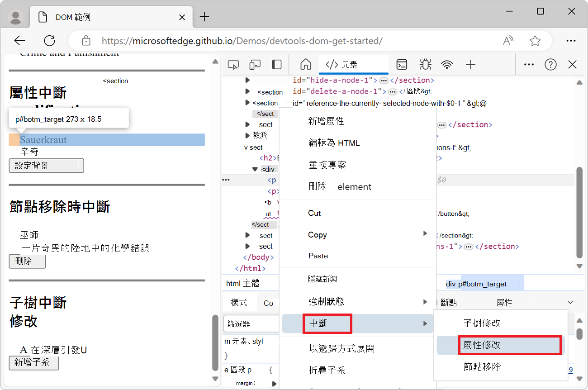Click the 刪除 button on the page
Viewport: 588px width, 390px height.
coord(27,261)
